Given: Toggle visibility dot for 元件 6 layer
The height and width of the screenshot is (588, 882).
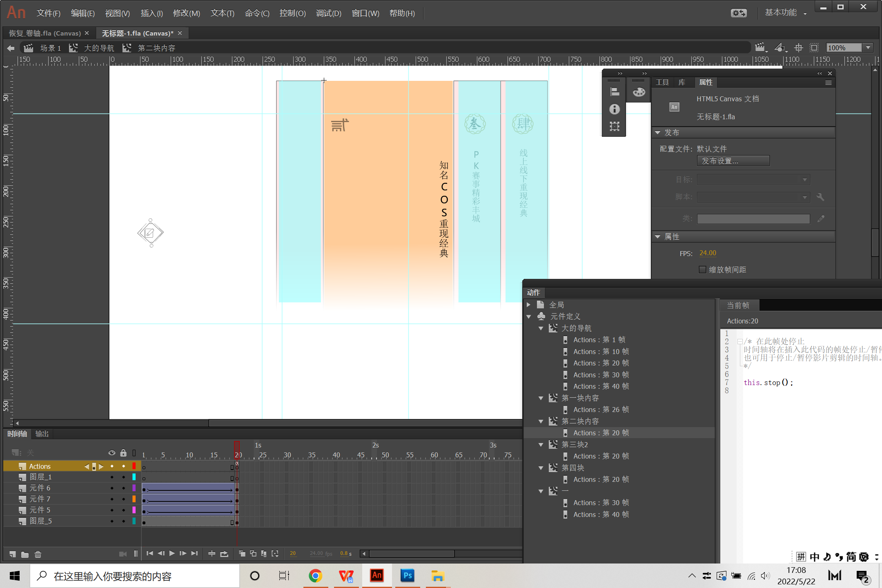Looking at the screenshot, I should pyautogui.click(x=112, y=488).
